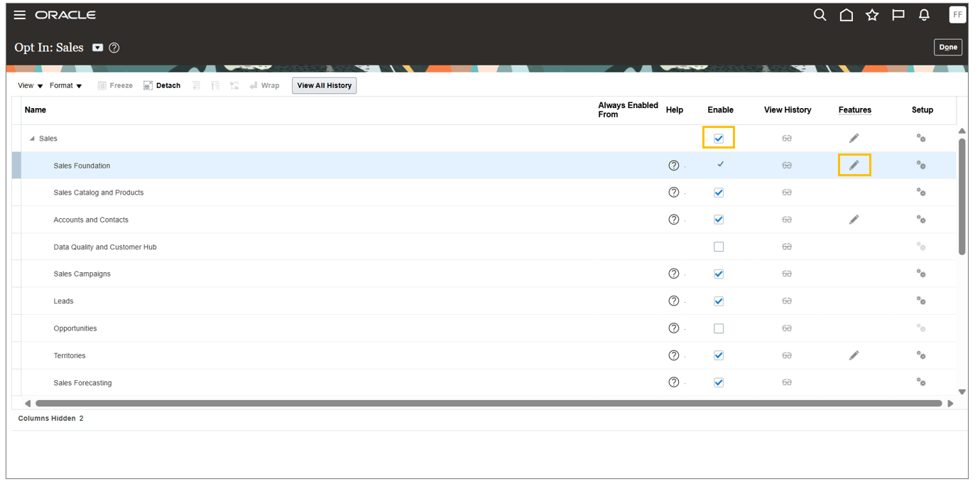This screenshot has height=484, width=980.
Task: Toggle Enable checkbox for Leads
Action: 719,301
